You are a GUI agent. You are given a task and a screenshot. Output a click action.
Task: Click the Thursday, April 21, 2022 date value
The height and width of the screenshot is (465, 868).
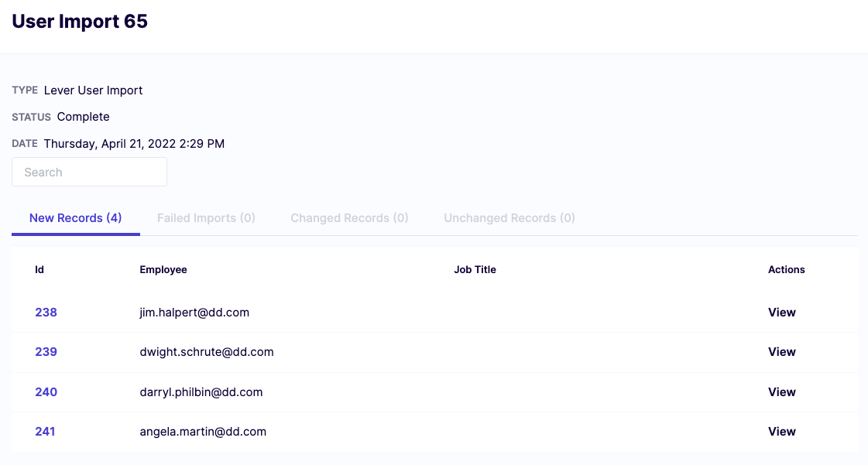click(x=134, y=144)
